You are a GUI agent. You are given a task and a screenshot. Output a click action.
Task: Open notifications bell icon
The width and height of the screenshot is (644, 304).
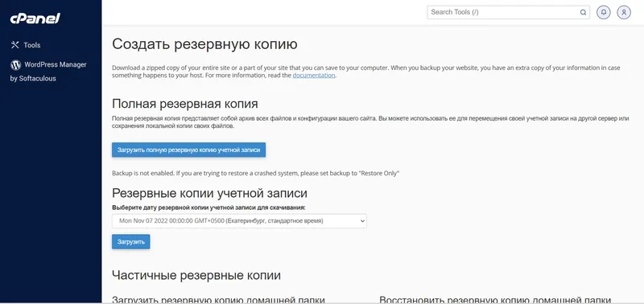(603, 12)
